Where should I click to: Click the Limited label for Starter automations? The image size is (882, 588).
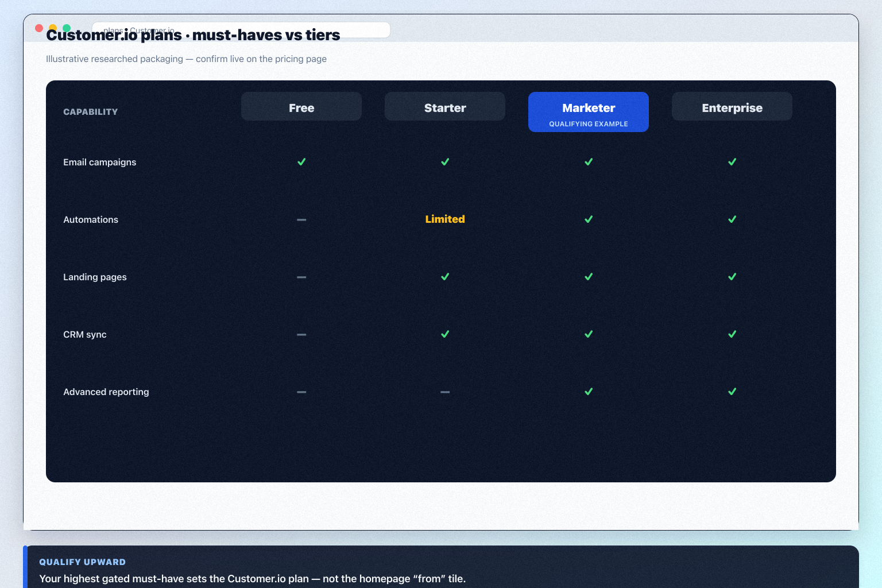tap(445, 219)
